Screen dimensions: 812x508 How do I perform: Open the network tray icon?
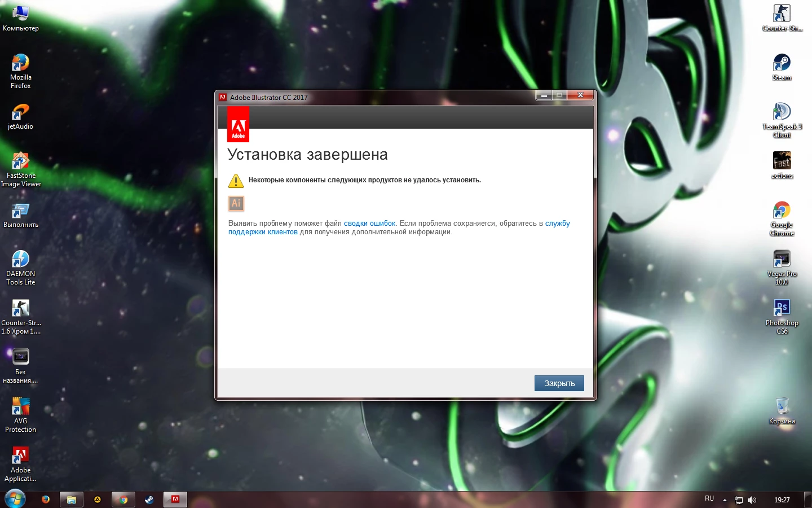(739, 500)
